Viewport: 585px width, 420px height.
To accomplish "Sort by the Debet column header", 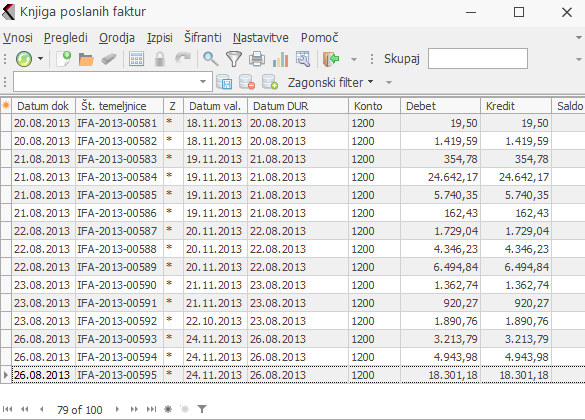I will point(440,106).
